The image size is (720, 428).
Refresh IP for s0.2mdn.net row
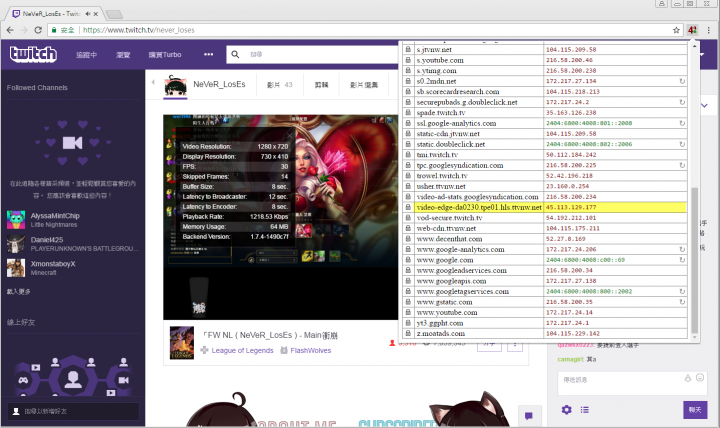click(682, 81)
